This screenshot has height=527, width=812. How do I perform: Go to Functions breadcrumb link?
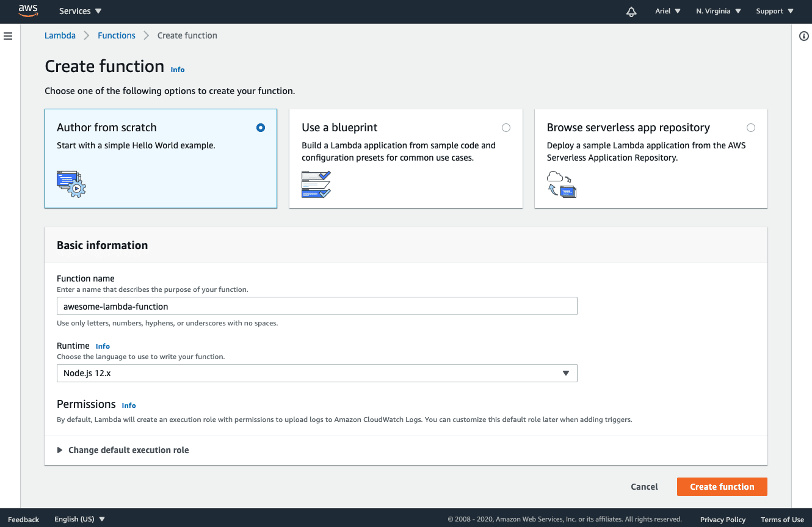click(117, 35)
